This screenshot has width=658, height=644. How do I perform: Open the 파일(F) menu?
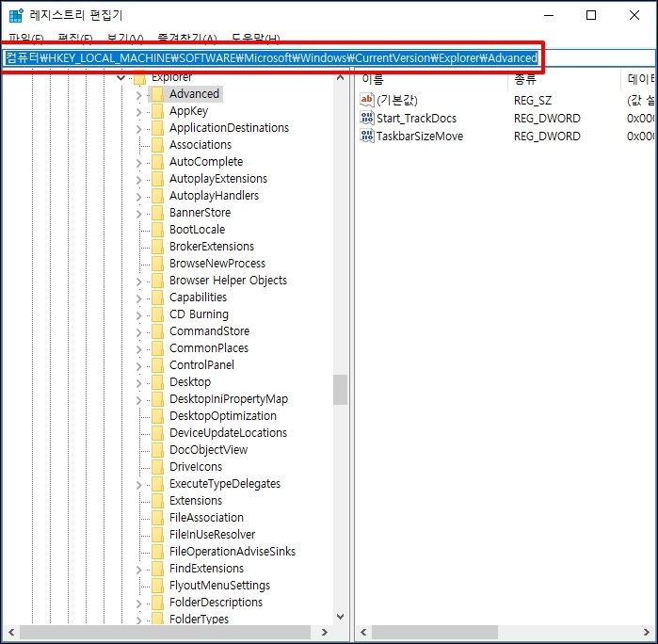click(26, 39)
